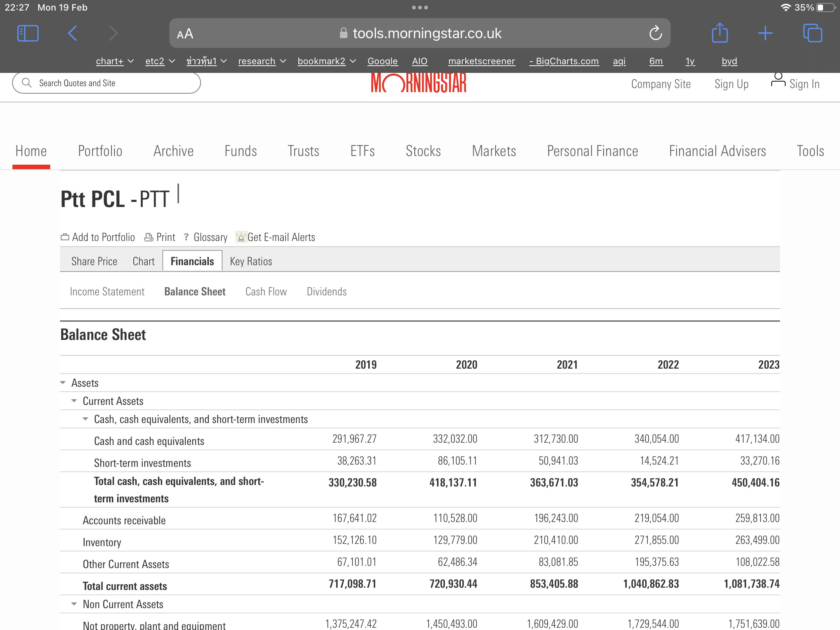Open the AIO bookmark

(420, 61)
